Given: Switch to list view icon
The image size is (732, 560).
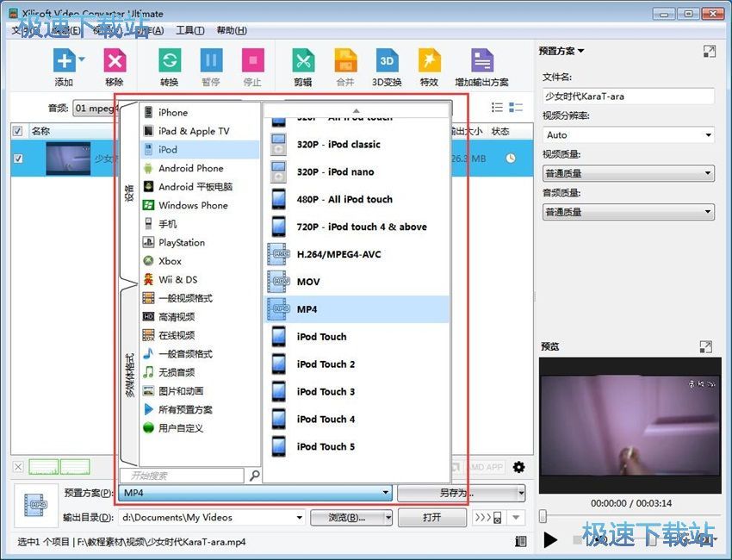Looking at the screenshot, I should 497,108.
